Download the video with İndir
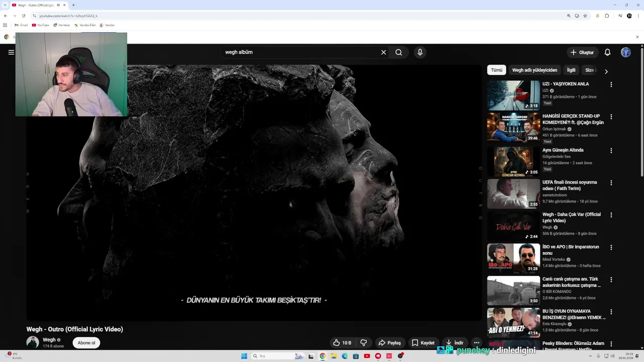Screen dimensions: 644x362 pos(454,343)
